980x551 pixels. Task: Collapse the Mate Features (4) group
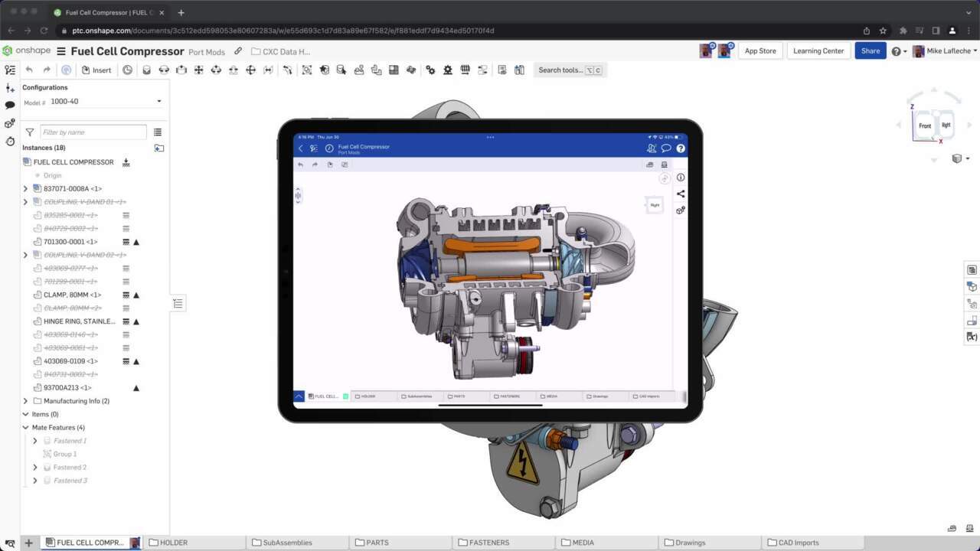(25, 428)
